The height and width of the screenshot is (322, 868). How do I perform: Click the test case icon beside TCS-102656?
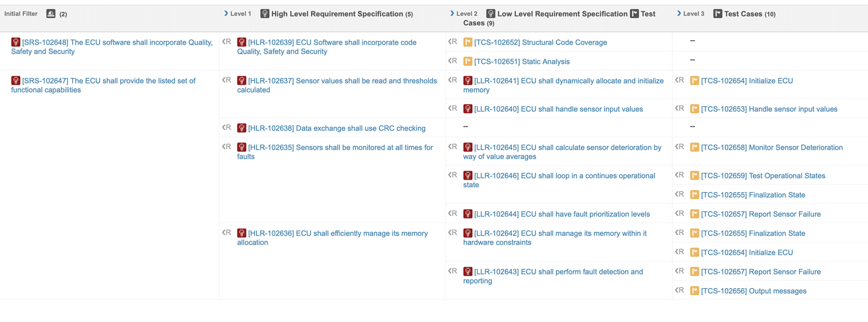coord(694,291)
